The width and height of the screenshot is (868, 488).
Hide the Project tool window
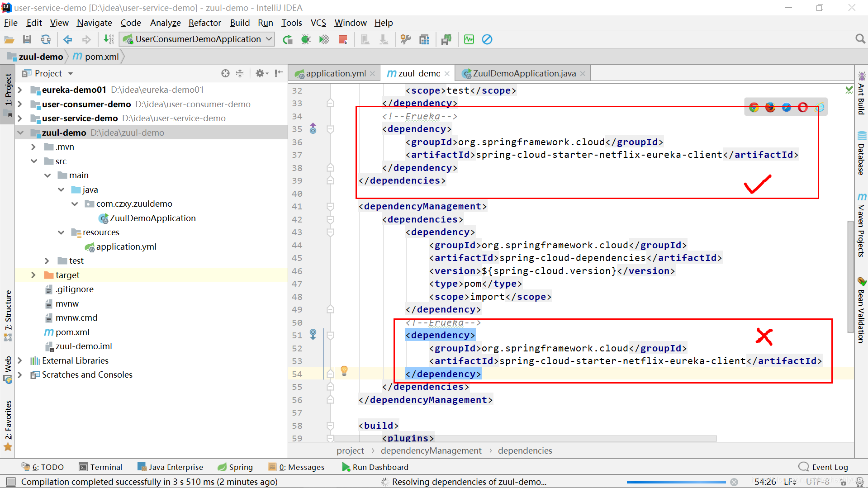tap(279, 73)
